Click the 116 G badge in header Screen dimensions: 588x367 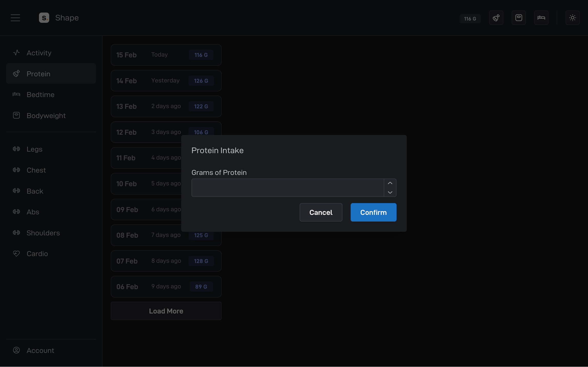(470, 19)
